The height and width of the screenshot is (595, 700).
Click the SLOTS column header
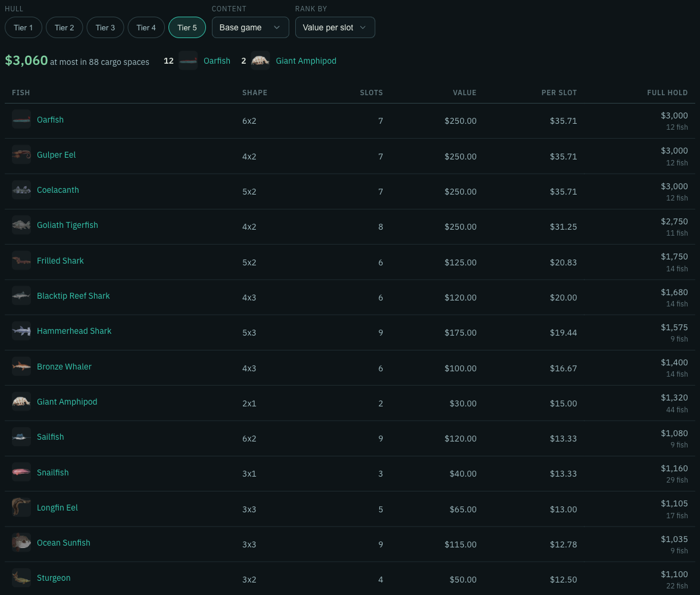click(371, 92)
